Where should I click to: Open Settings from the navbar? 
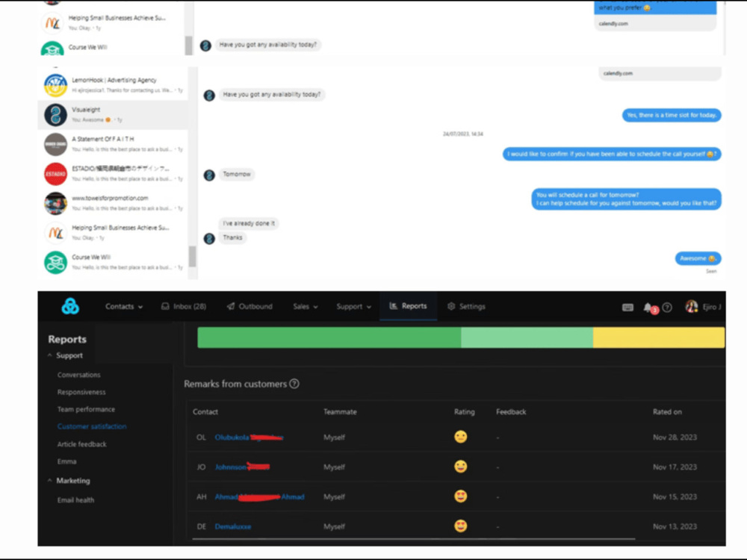point(466,307)
